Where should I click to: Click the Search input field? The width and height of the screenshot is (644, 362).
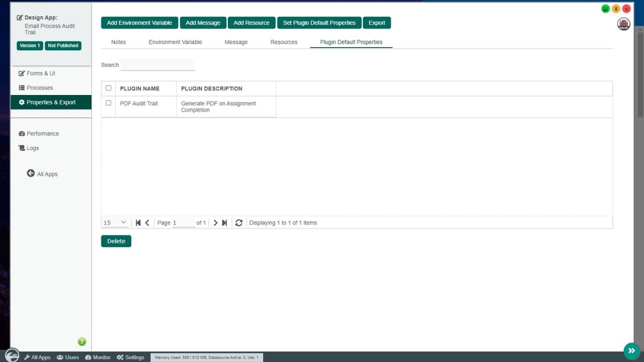(x=157, y=65)
